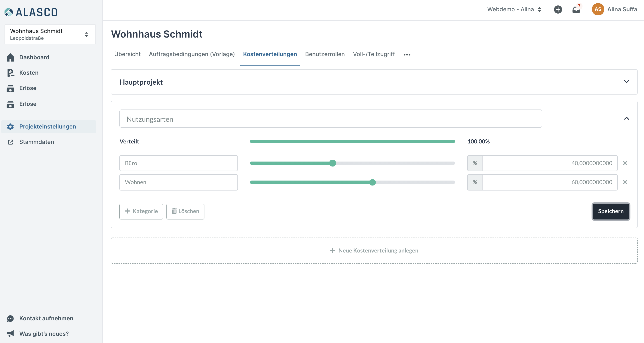Viewport: 644px width, 343px height.
Task: Click the Dashboard label in sidebar
Action: point(34,57)
